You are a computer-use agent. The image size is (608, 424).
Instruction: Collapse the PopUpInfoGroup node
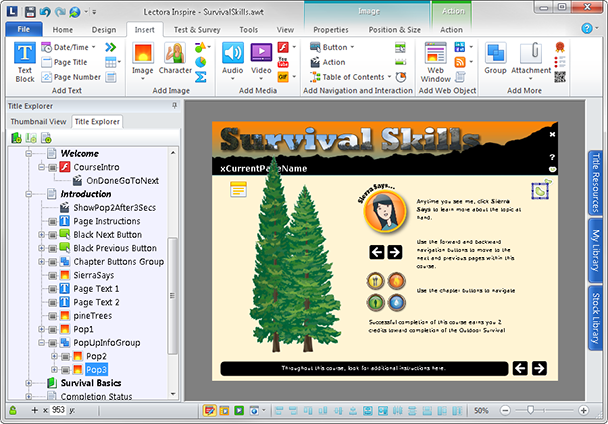tap(41, 343)
